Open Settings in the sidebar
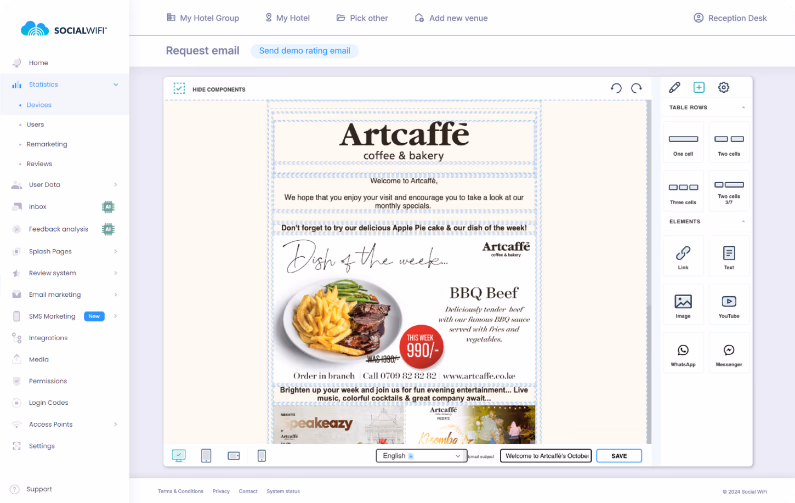This screenshot has height=503, width=795. click(42, 446)
